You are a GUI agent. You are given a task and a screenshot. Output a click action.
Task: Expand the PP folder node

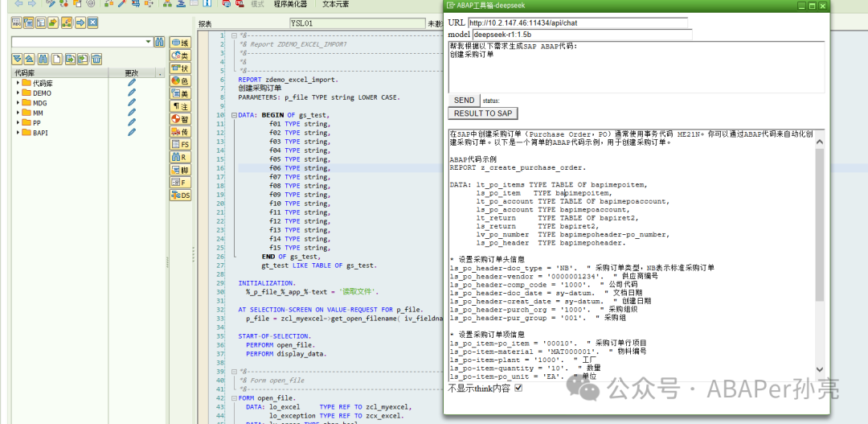[x=18, y=123]
